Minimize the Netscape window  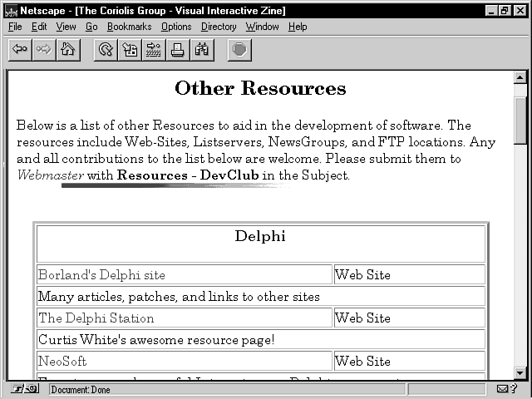coord(491,11)
